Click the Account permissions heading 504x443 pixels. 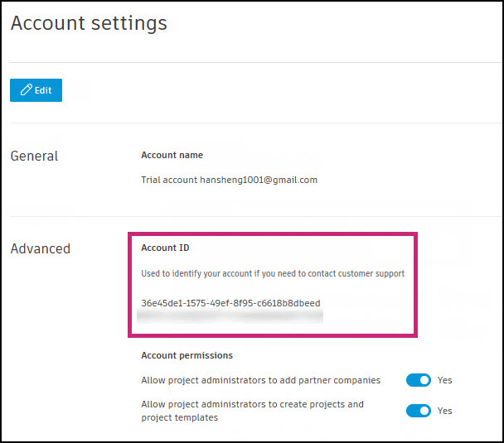[x=187, y=355]
